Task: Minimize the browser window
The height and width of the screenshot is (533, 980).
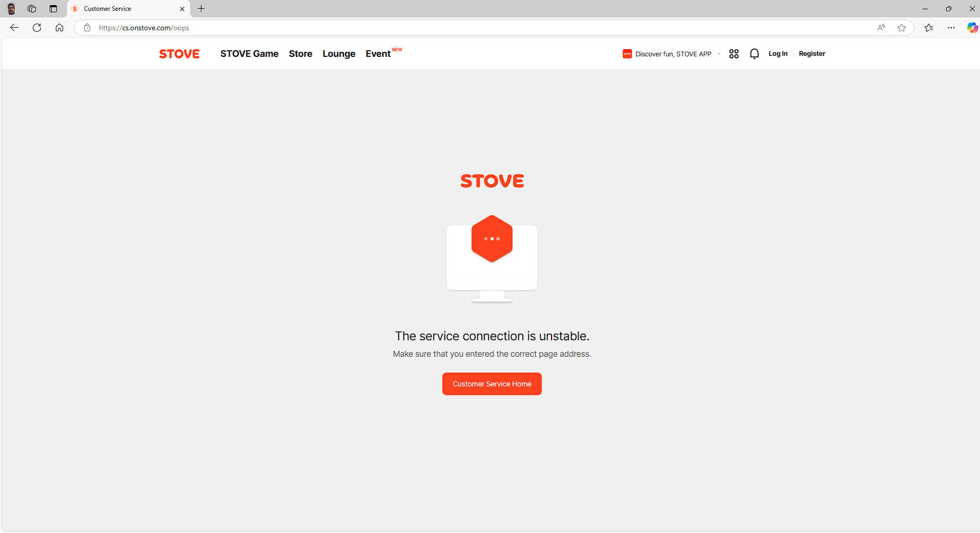Action: 925,9
